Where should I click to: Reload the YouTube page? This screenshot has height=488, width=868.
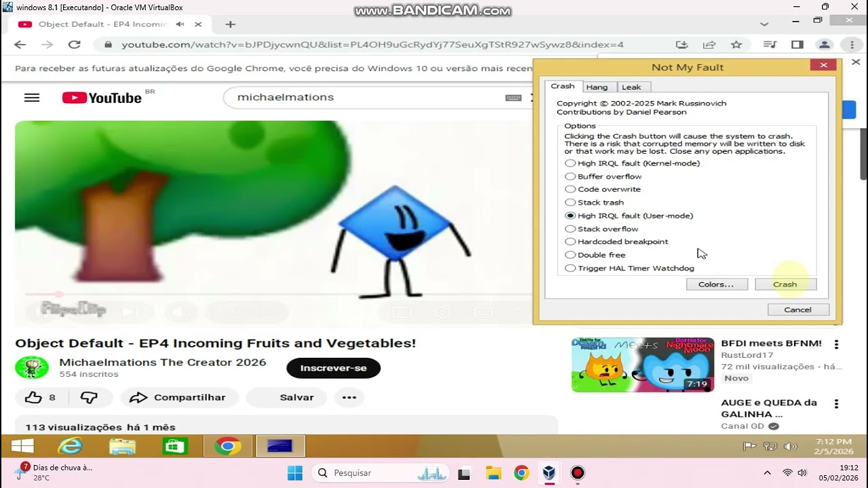[x=75, y=45]
